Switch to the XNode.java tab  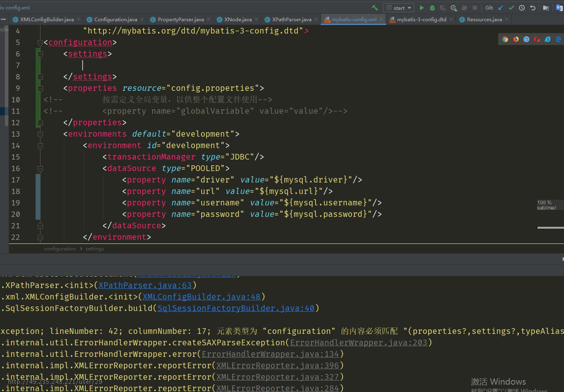click(238, 19)
